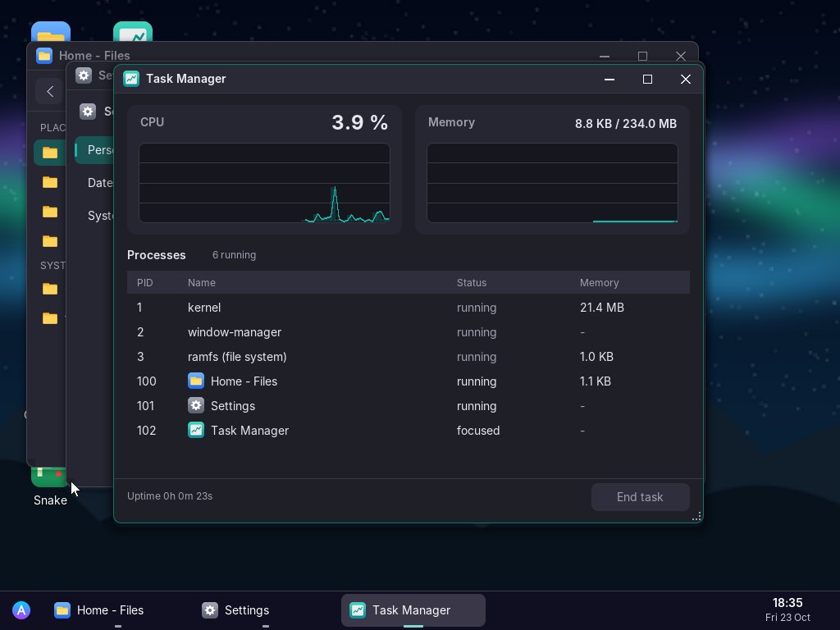Click the 6 running process count

tap(234, 255)
